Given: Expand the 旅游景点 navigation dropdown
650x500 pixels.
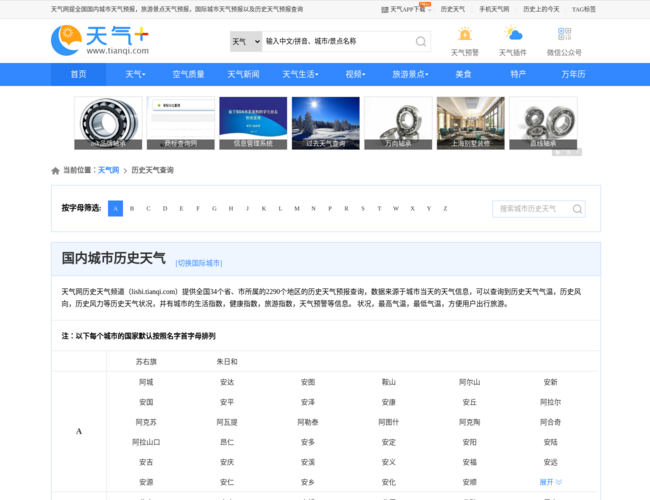Looking at the screenshot, I should coord(410,75).
